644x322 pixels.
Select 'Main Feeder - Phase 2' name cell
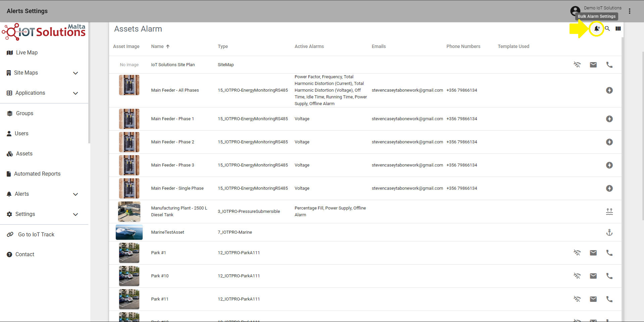(x=172, y=142)
